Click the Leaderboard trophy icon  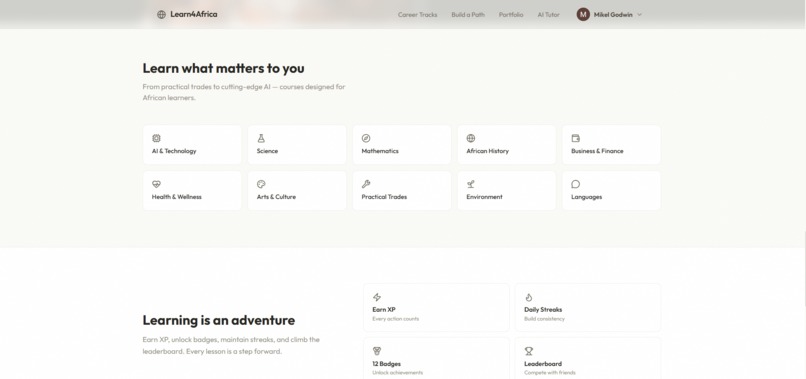(528, 351)
